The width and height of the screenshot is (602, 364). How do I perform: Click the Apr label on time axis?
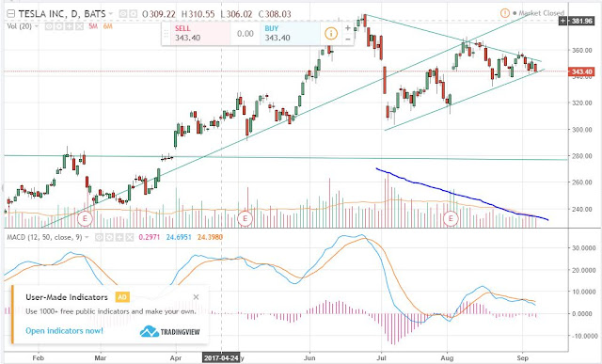click(176, 357)
